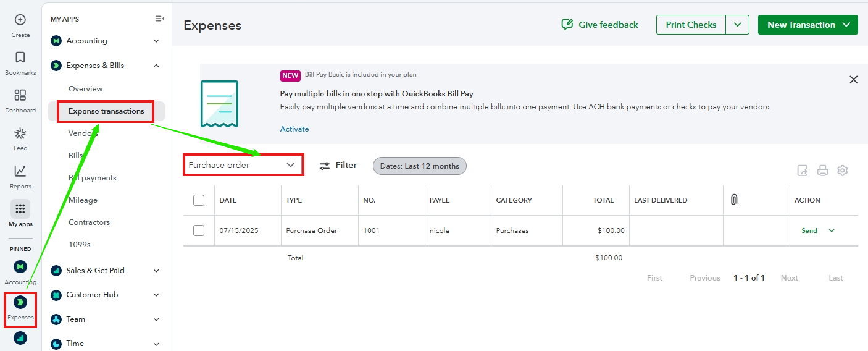Click the attachment paperclip column icon

point(734,200)
